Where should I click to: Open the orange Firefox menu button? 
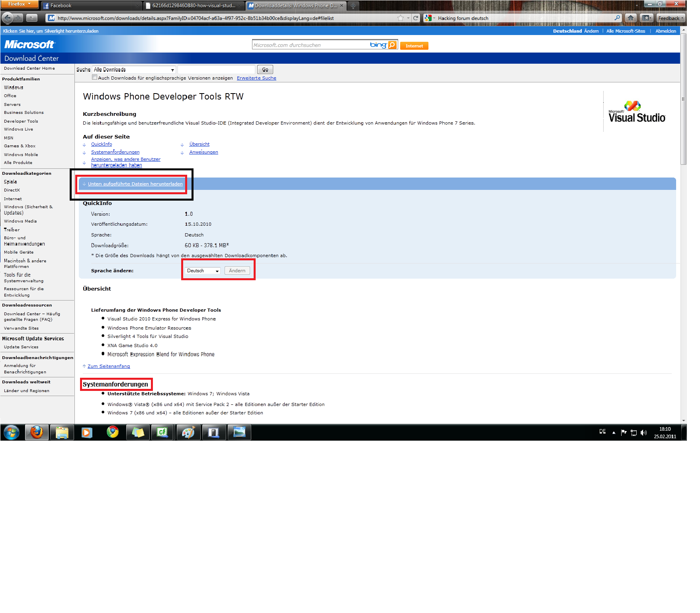tap(19, 4)
